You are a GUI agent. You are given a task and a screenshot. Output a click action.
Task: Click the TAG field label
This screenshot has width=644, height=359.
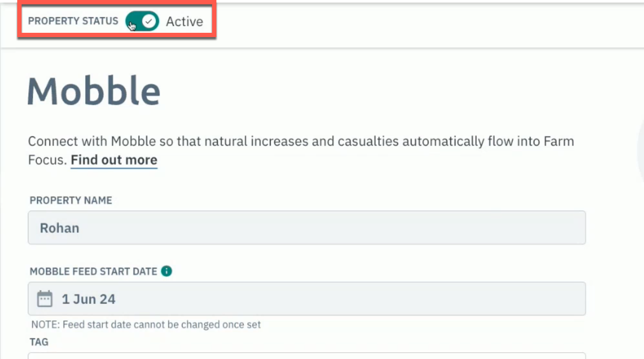[39, 342]
